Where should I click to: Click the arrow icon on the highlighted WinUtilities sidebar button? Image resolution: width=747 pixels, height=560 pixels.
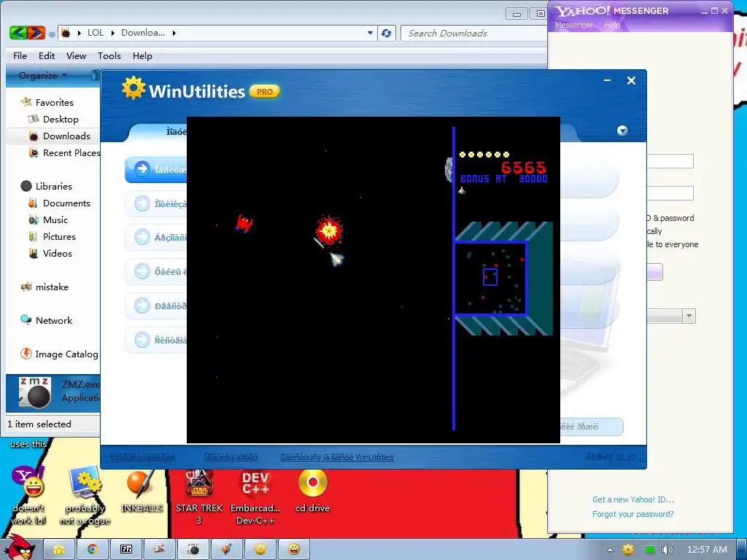click(x=142, y=169)
